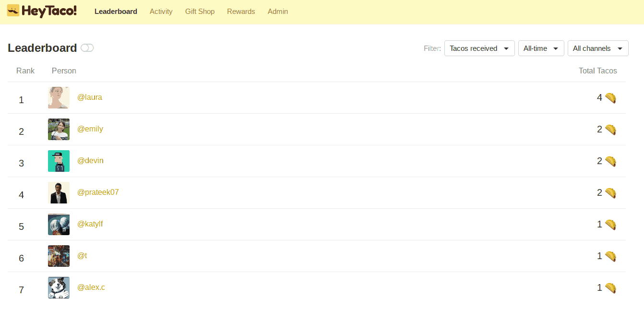Screen dimensions: 644x322
Task: Click the Rank column header
Action: [25, 71]
